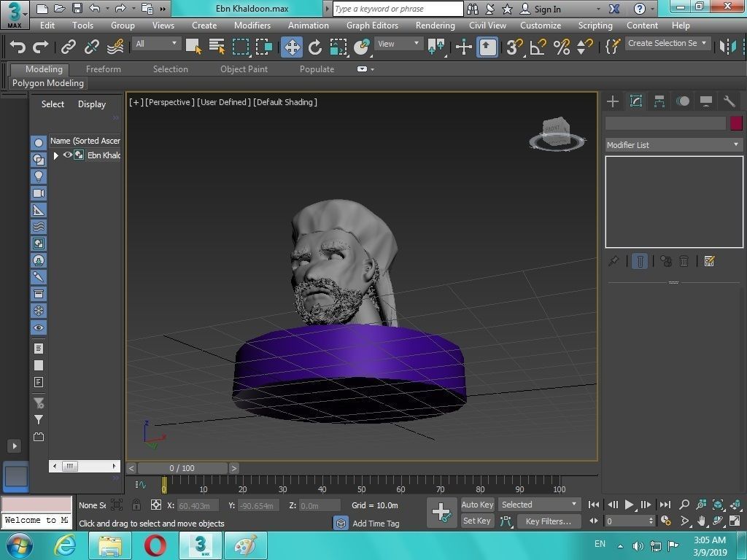Click the Polygon Modeling panel button
747x560 pixels.
pyautogui.click(x=48, y=83)
